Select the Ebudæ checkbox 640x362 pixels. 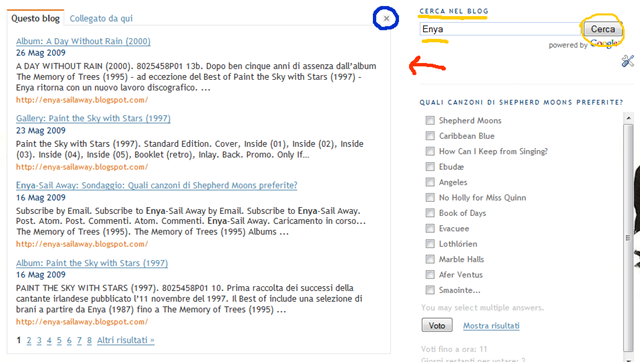point(430,167)
